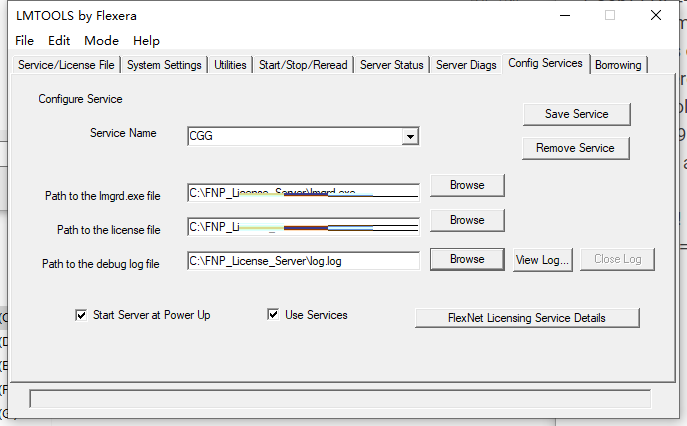This screenshot has height=426, width=687.
Task: Toggle the Use Services checkbox
Action: tap(273, 314)
